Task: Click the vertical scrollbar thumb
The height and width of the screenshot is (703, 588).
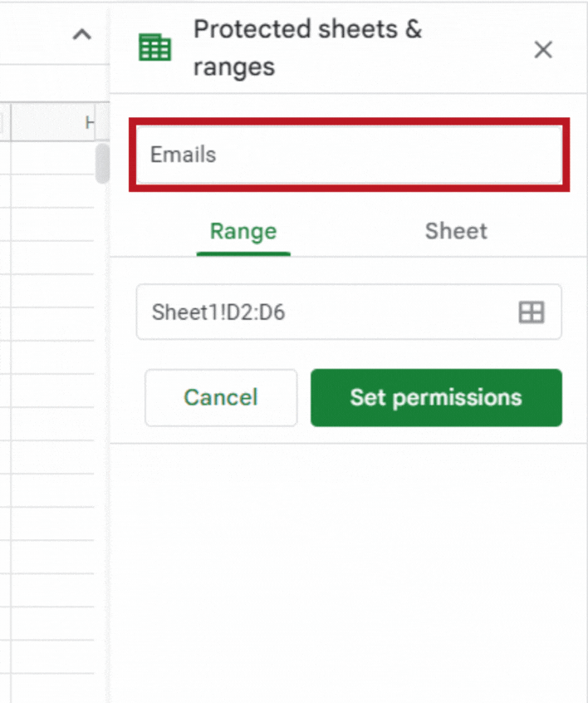Action: point(102,164)
